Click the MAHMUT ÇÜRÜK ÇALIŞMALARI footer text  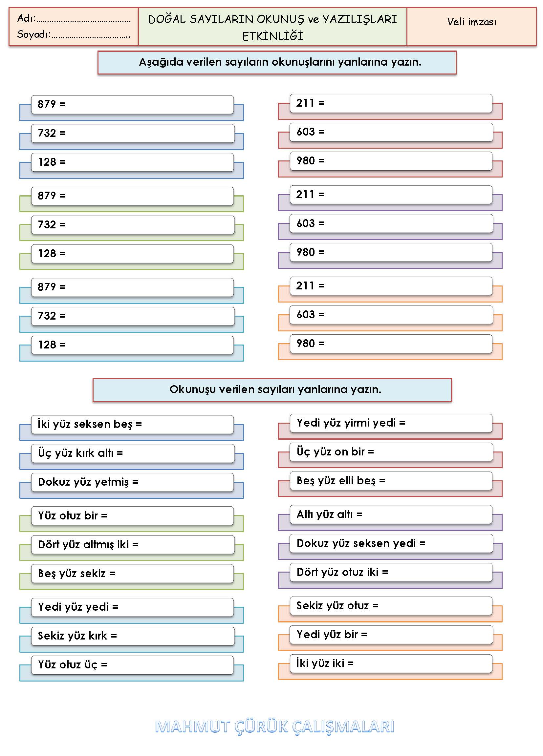[274, 727]
